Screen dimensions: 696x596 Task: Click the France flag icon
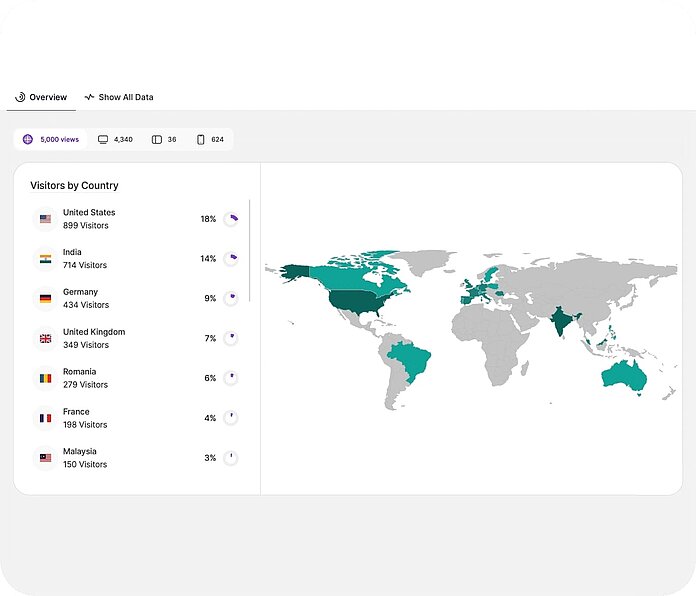45,418
